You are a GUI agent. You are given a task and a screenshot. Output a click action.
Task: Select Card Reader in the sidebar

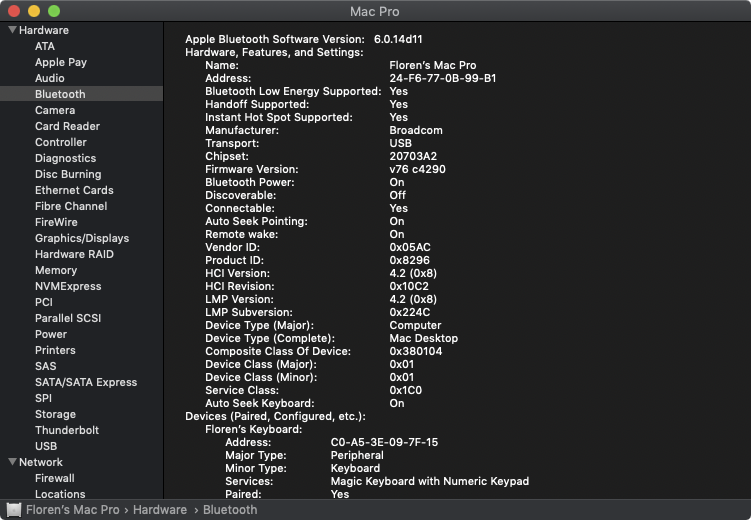pyautogui.click(x=68, y=126)
